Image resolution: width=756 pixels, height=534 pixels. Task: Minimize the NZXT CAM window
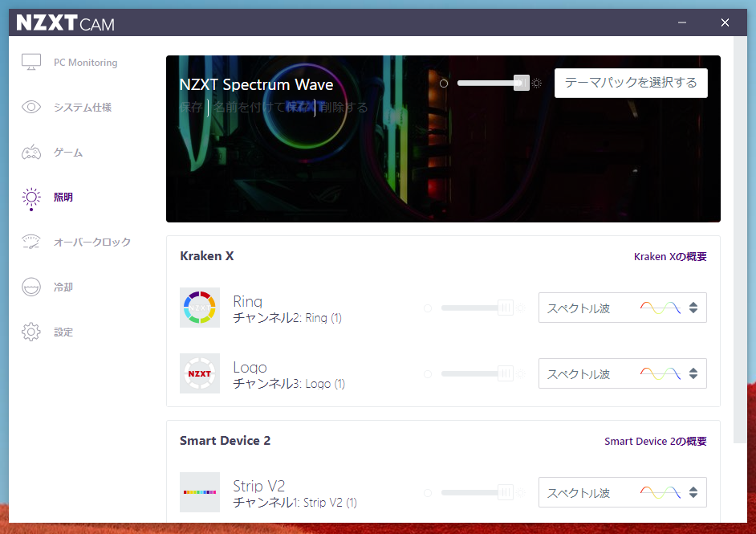tap(681, 22)
